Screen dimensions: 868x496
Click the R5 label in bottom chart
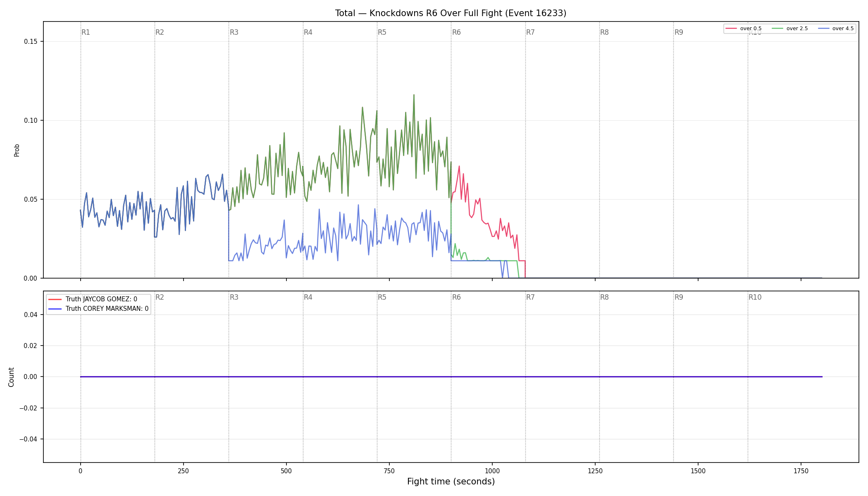pos(382,297)
